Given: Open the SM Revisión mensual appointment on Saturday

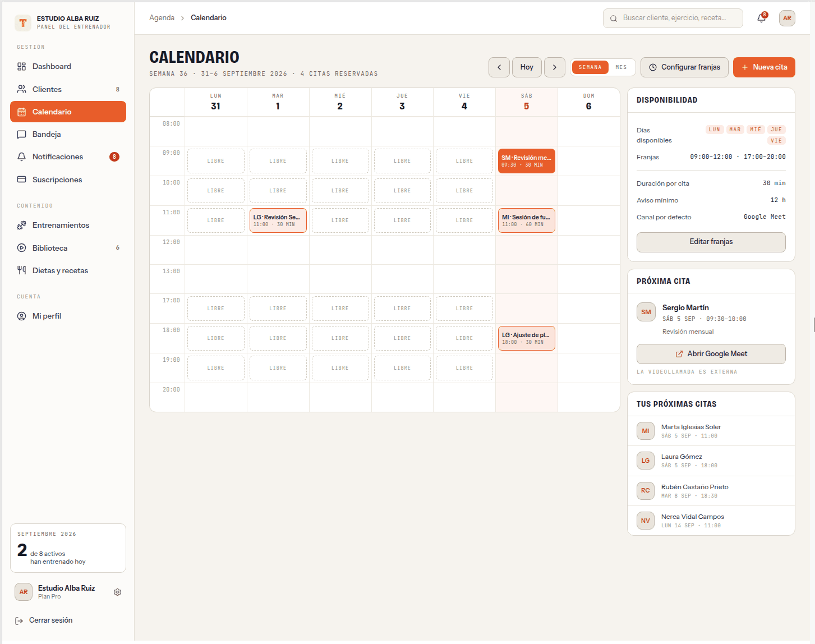Looking at the screenshot, I should [x=527, y=161].
